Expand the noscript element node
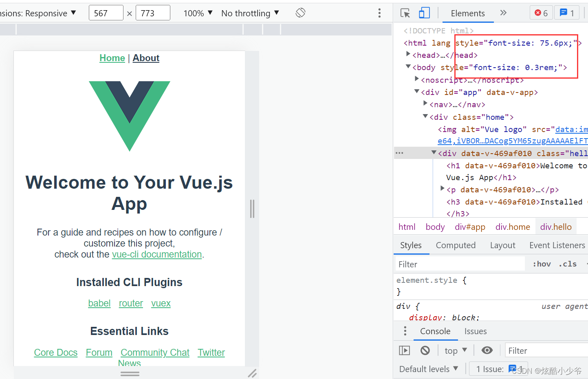588x379 pixels. tap(416, 79)
